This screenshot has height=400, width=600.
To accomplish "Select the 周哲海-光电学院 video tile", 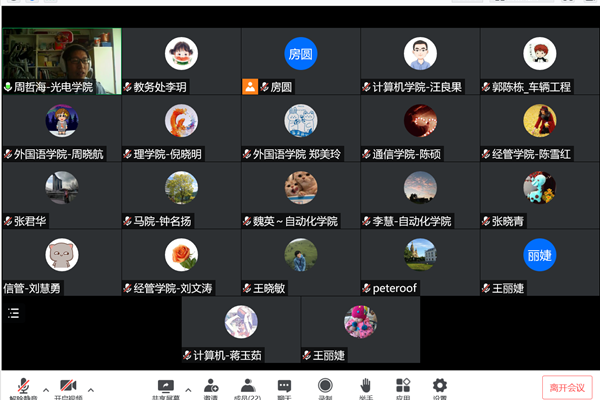I will (x=62, y=60).
